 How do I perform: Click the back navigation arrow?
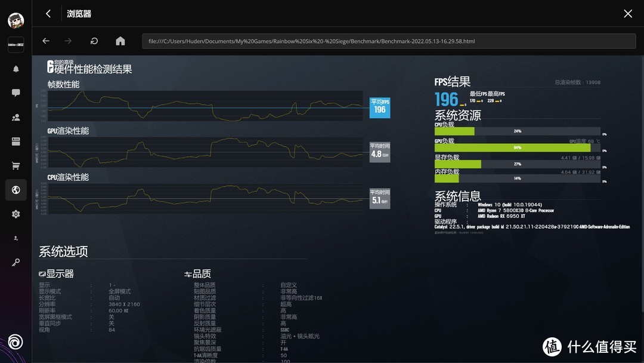45,41
